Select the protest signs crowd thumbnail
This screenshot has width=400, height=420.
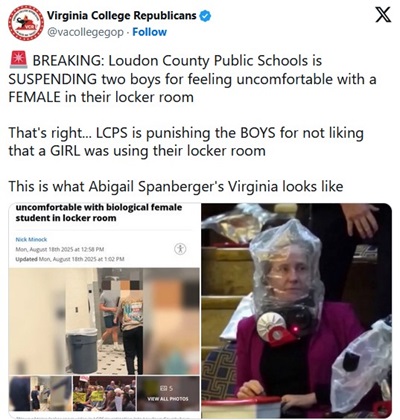tap(104, 393)
